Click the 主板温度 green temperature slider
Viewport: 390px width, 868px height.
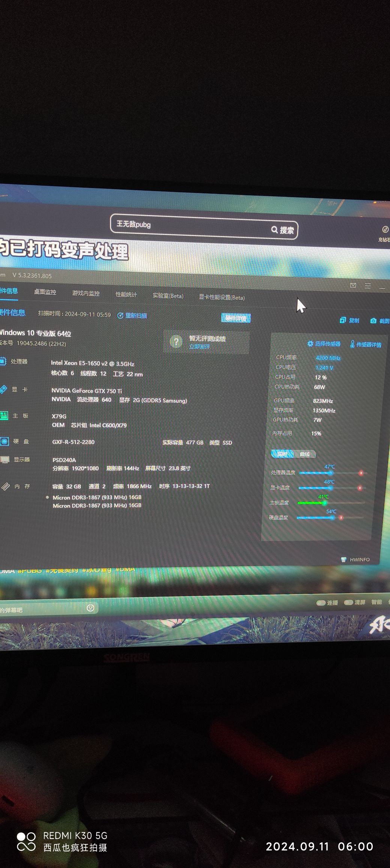pyautogui.click(x=331, y=503)
